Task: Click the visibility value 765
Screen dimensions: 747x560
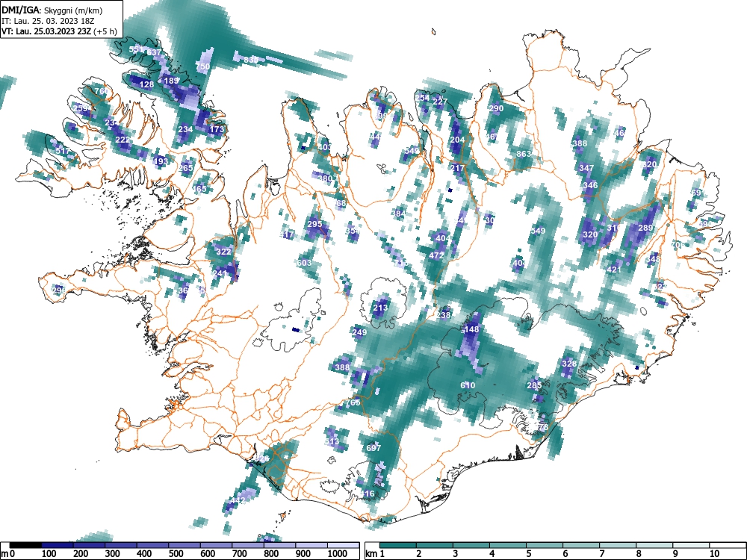Action: point(353,402)
